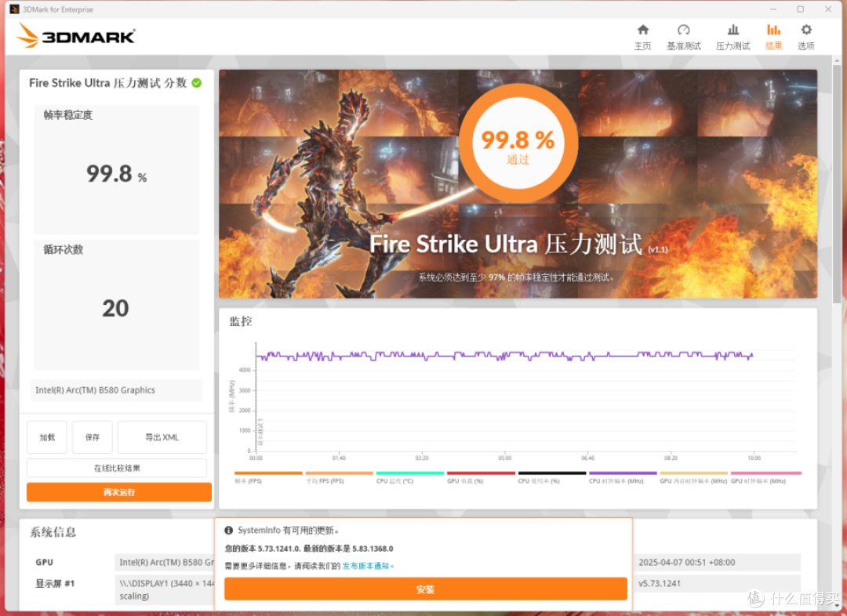Click the purple CPU clock line in chart

click(503, 356)
